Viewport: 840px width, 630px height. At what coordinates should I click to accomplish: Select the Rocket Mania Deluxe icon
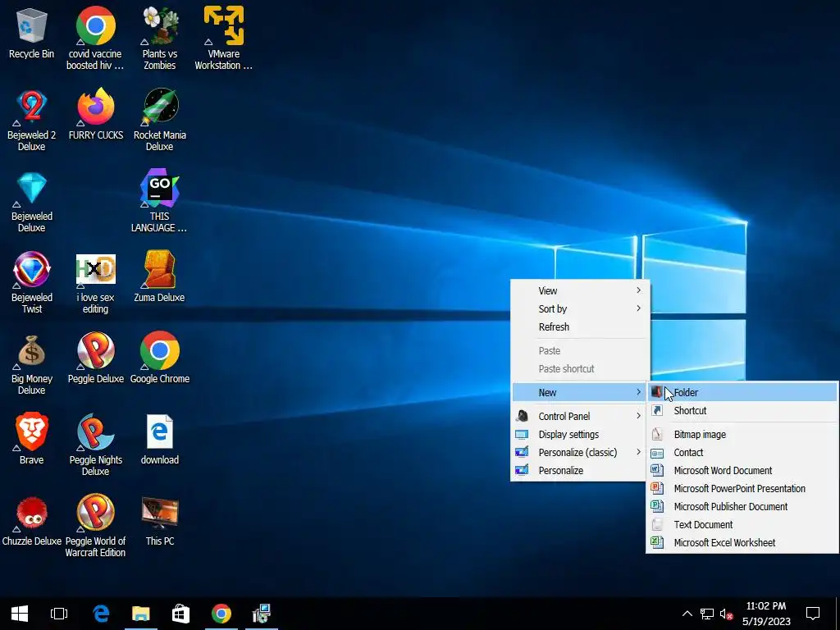click(160, 107)
